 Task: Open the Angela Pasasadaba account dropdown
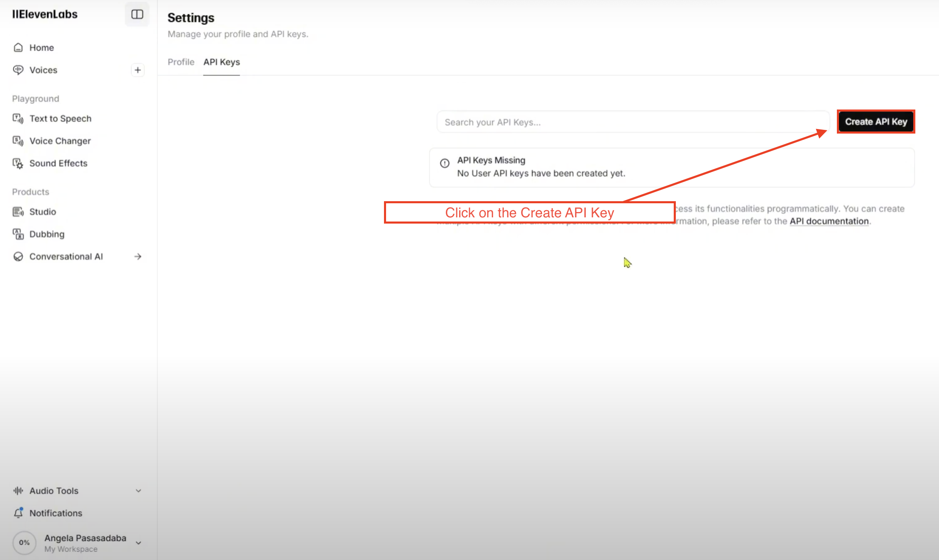139,543
